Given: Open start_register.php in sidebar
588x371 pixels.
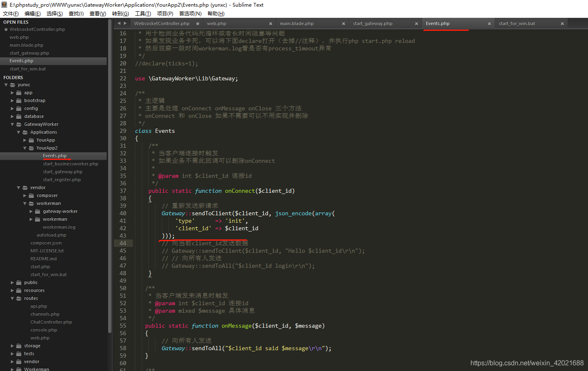Looking at the screenshot, I should (x=62, y=179).
